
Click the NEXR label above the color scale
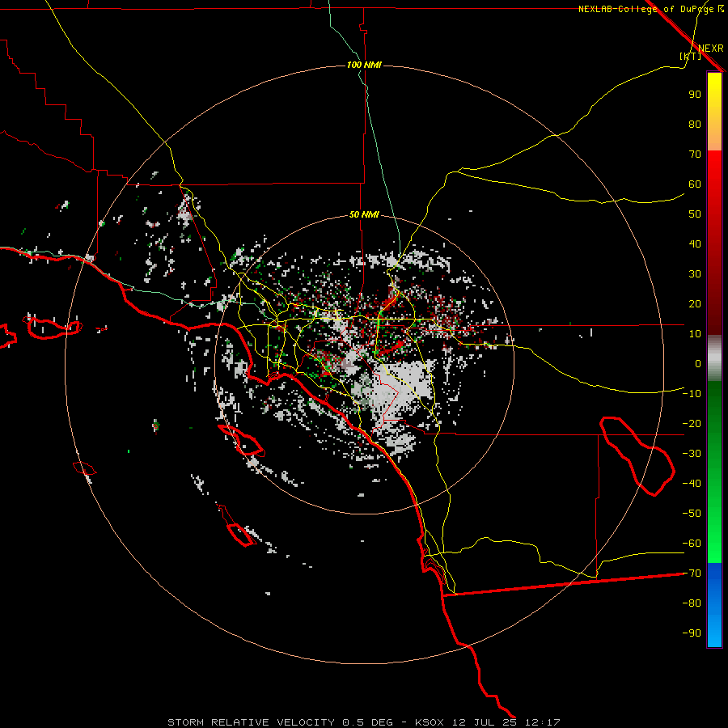711,49
